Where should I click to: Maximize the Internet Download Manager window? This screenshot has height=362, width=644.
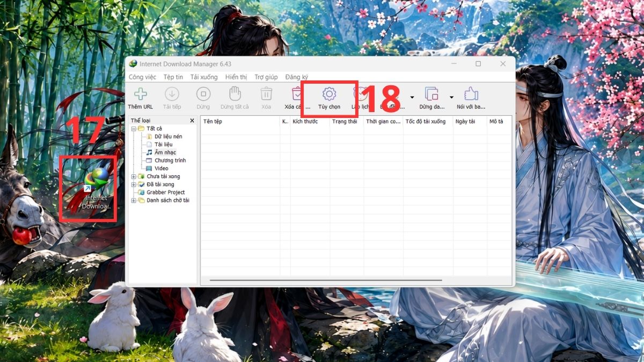click(478, 64)
